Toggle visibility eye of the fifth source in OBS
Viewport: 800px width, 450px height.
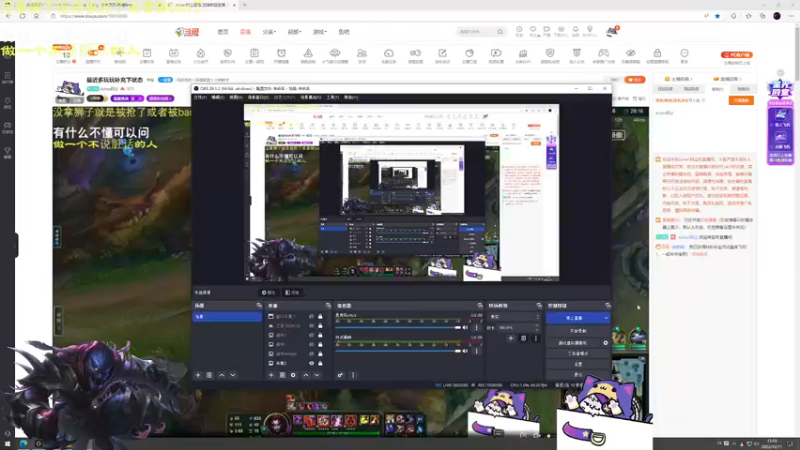point(311,354)
